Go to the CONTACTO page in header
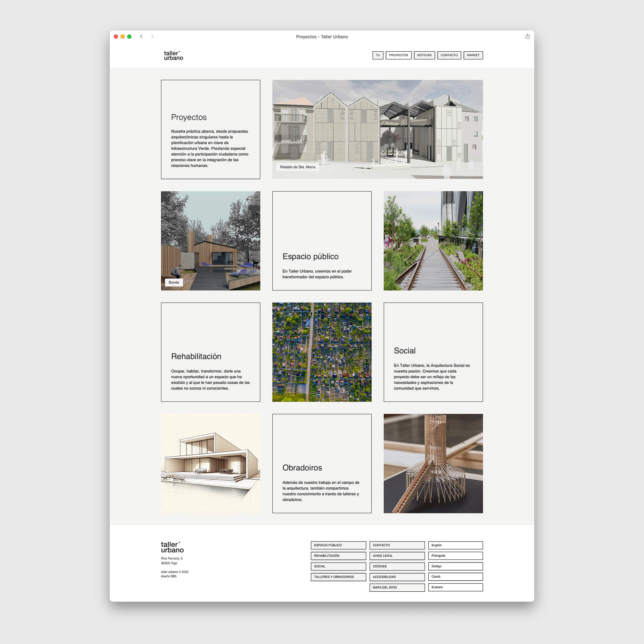 pos(449,55)
